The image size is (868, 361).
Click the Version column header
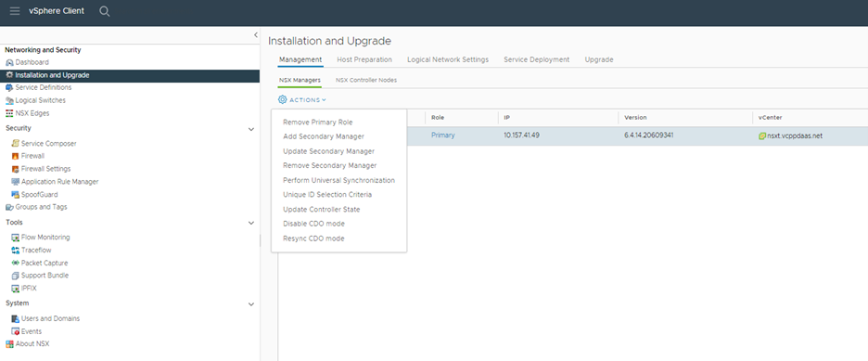tap(635, 118)
